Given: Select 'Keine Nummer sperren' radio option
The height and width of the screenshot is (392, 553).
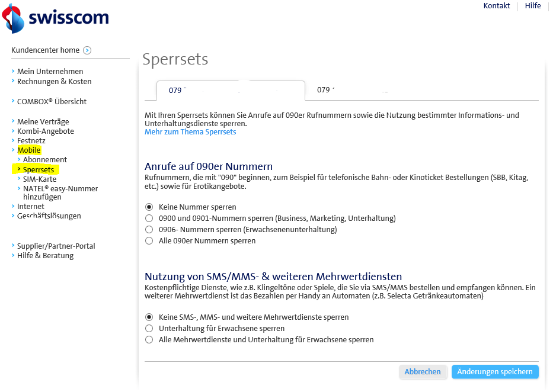Looking at the screenshot, I should coord(149,207).
